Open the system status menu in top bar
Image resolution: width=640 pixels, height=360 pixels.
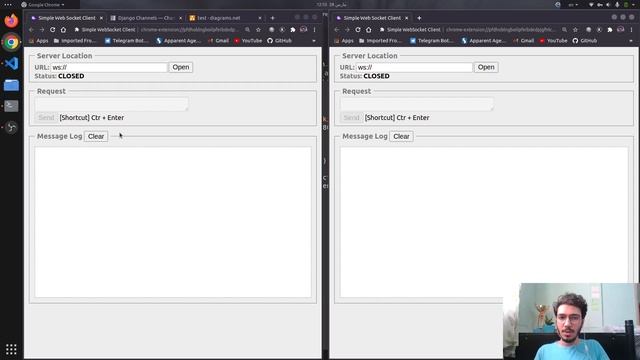(x=612, y=4)
